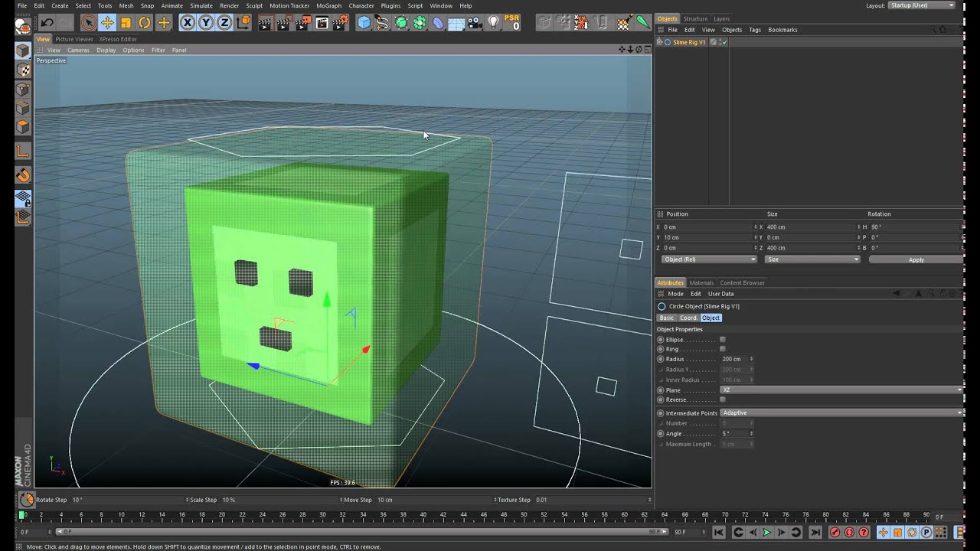Add a Camera object from toolbar
The height and width of the screenshot is (551, 980).
tap(475, 23)
